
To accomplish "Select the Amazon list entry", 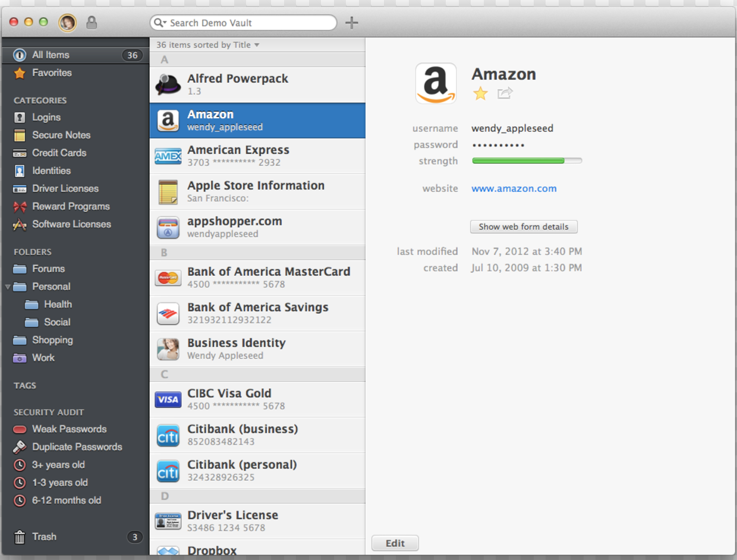I will click(257, 121).
